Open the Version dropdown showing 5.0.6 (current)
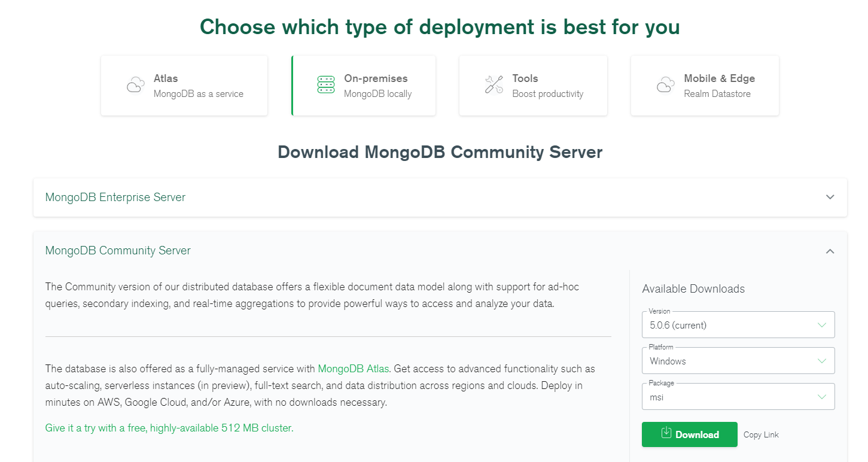Screen dimensions: 868x462 738,325
